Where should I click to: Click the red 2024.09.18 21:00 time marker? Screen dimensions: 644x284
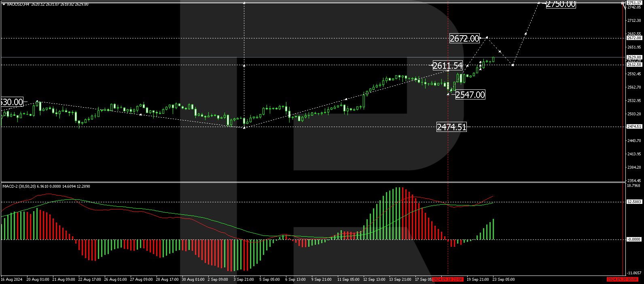447,280
